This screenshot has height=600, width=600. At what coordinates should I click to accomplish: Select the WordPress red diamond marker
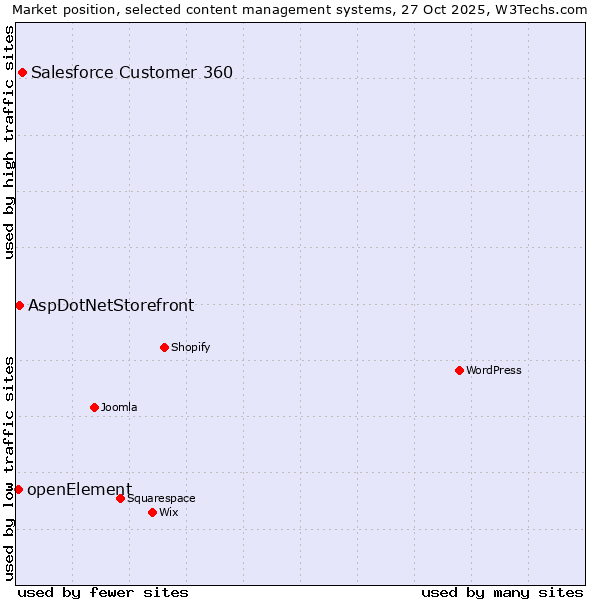coord(459,370)
